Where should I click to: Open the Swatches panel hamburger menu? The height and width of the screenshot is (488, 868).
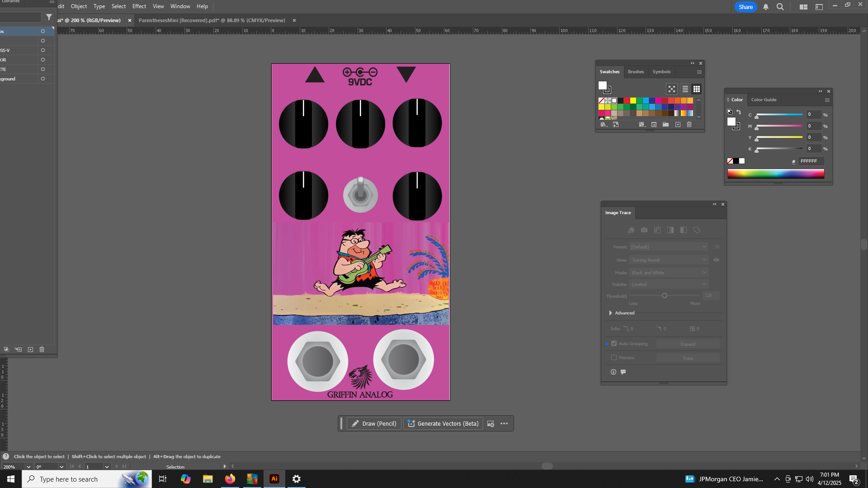coord(699,72)
